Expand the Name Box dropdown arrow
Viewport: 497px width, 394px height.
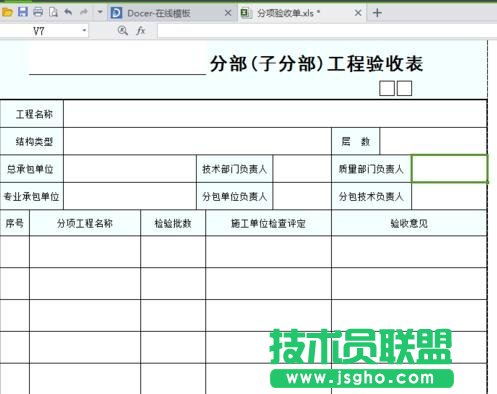click(84, 31)
